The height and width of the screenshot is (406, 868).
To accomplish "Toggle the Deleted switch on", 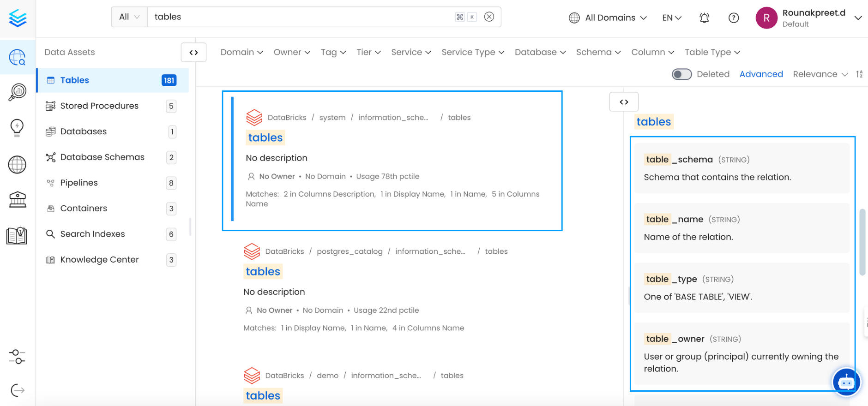I will pos(681,74).
